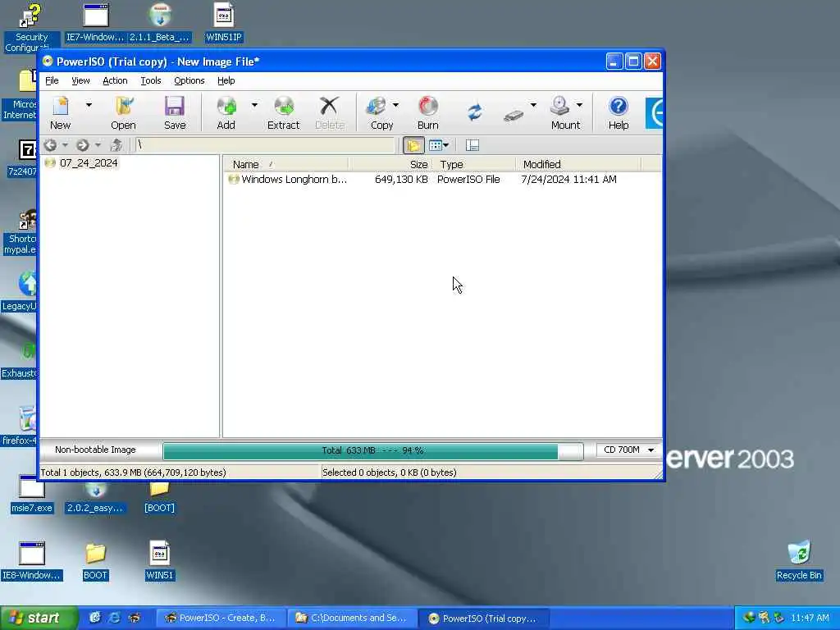The height and width of the screenshot is (630, 840).
Task: Select the msie7.exe desktop icon
Action: click(32, 495)
